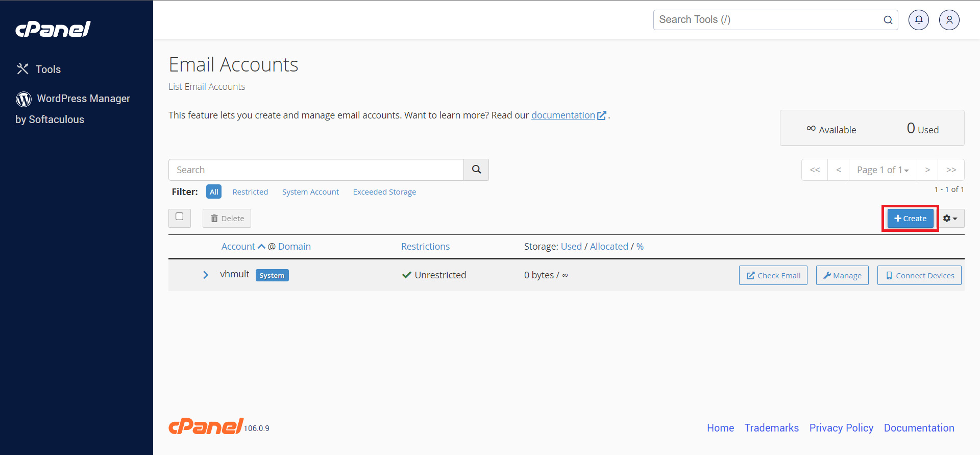Click the email accounts Search field
This screenshot has height=455, width=980.
tap(316, 170)
